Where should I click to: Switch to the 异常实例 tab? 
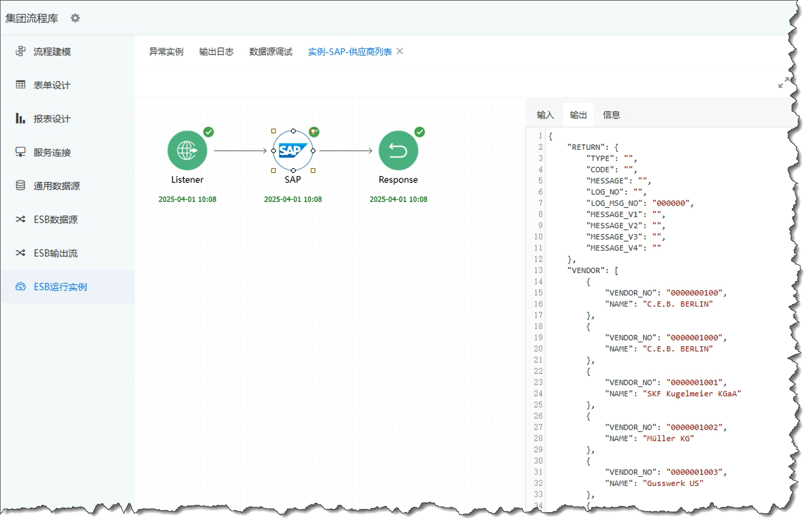click(166, 52)
